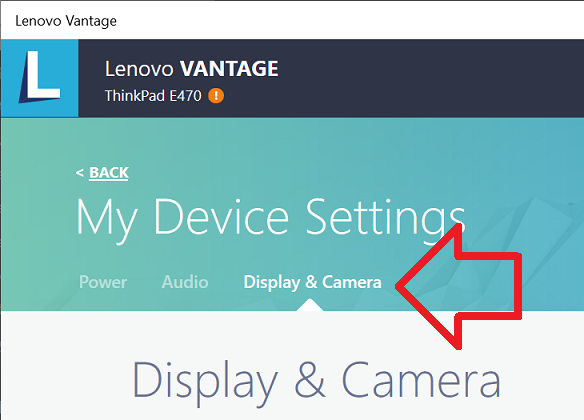Screen dimensions: 584x420
Task: Click the Lenovo L logo icon
Action: pos(39,78)
